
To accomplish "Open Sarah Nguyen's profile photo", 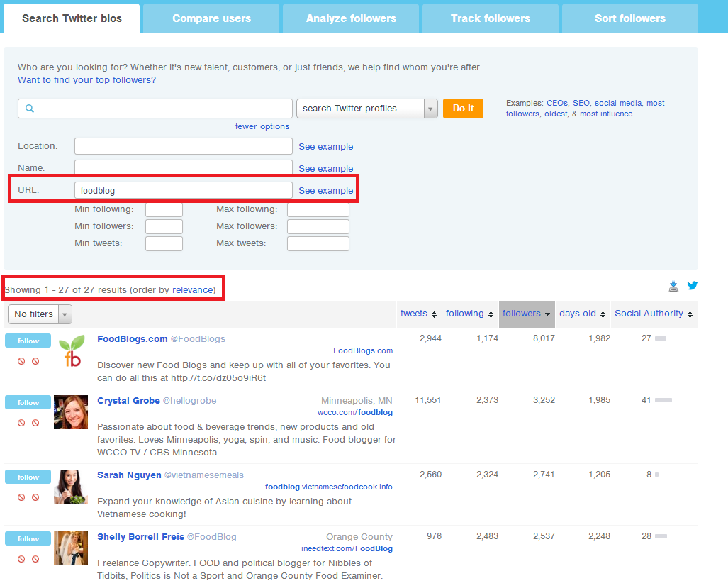I will tap(71, 487).
